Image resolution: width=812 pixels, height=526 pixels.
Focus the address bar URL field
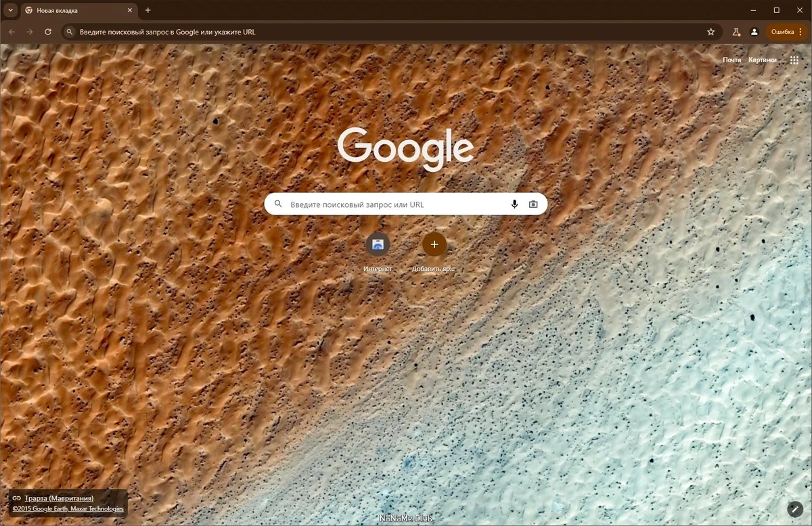click(390, 32)
